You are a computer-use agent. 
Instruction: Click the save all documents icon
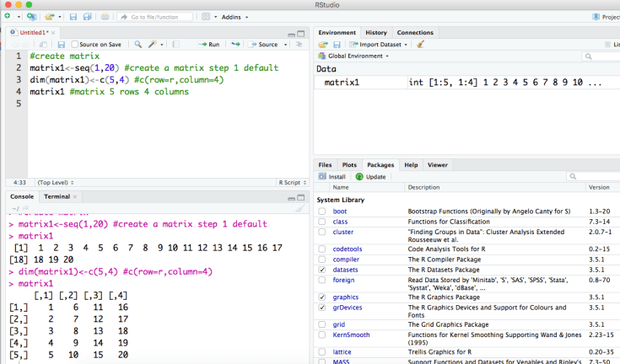click(x=87, y=16)
